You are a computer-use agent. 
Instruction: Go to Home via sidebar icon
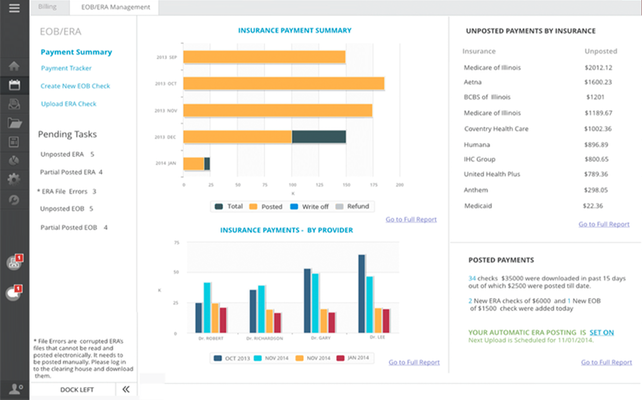coord(14,67)
